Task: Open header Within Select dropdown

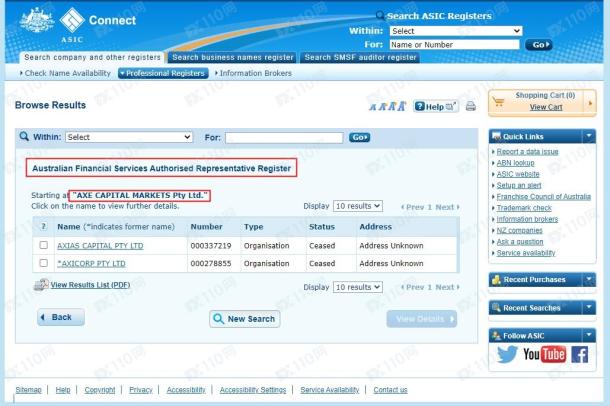Action: tap(456, 31)
